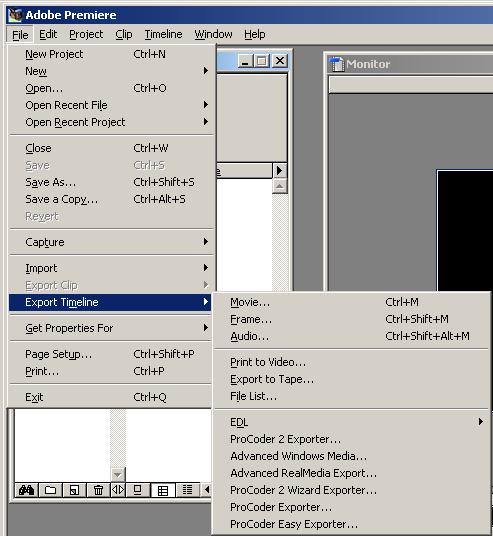The image size is (493, 536).
Task: Click the trash Delete icon
Action: tap(98, 490)
